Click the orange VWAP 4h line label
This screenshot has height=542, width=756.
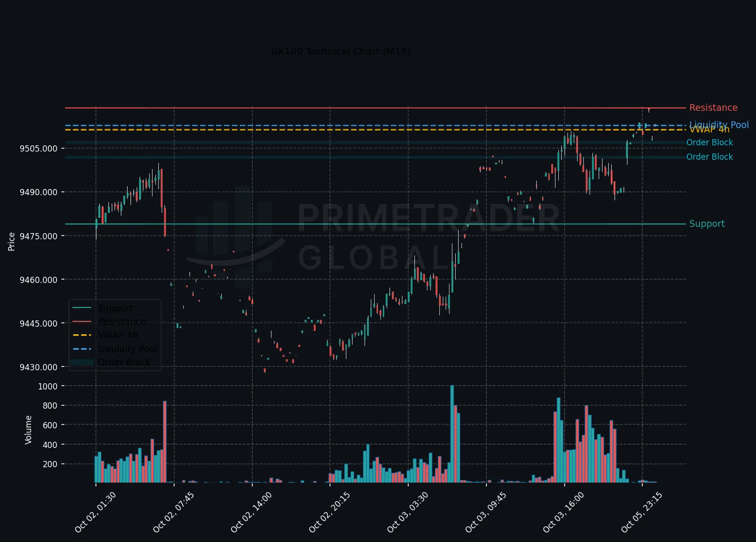tap(709, 130)
